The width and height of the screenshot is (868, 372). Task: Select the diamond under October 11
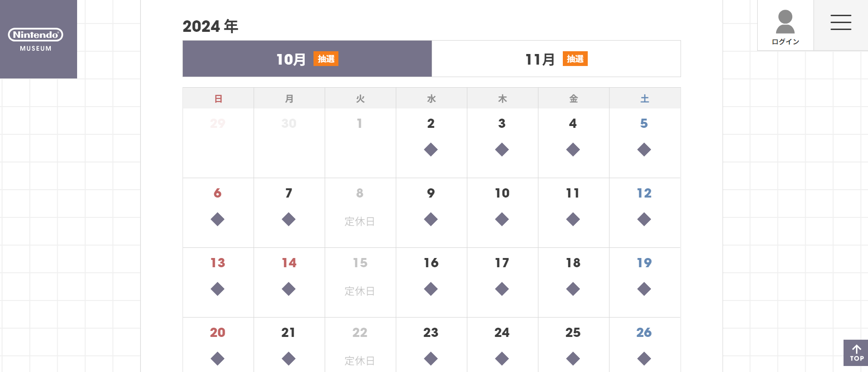click(573, 219)
